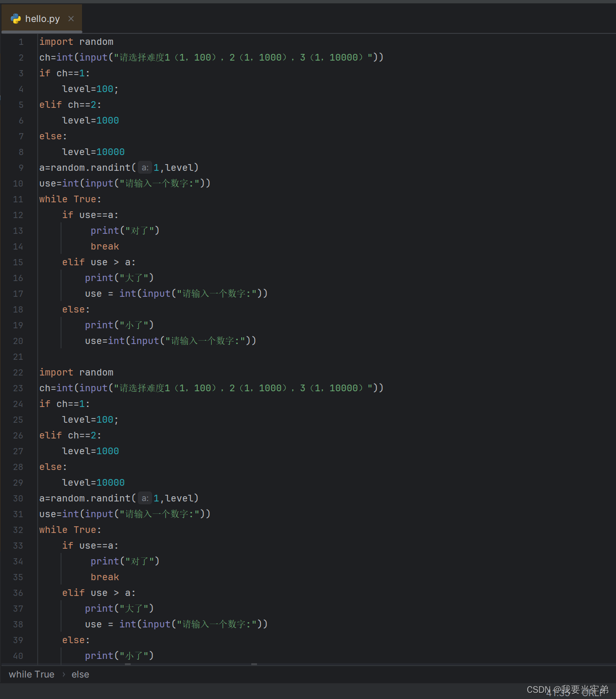The width and height of the screenshot is (616, 699).
Task: Click 'if use==a:' on line 12
Action: [90, 215]
